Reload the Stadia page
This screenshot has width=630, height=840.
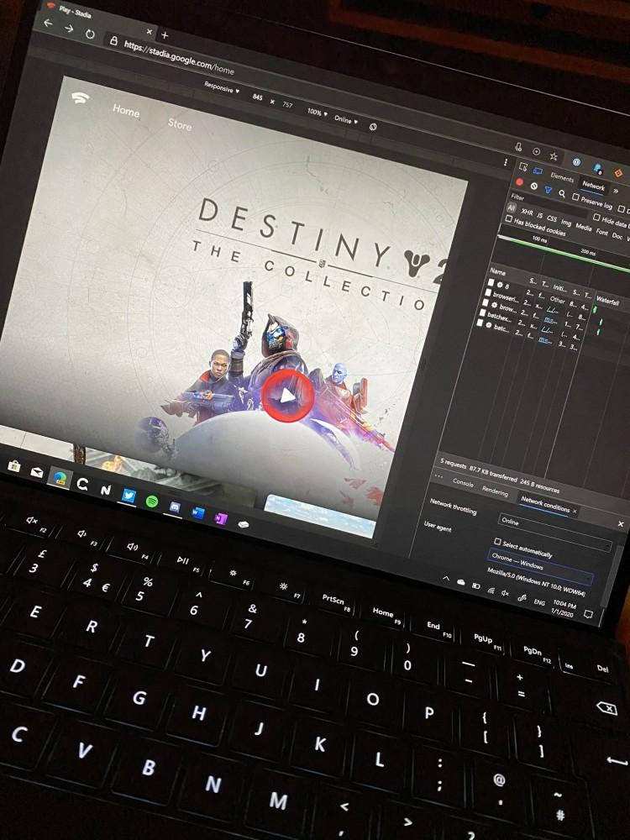pos(90,34)
